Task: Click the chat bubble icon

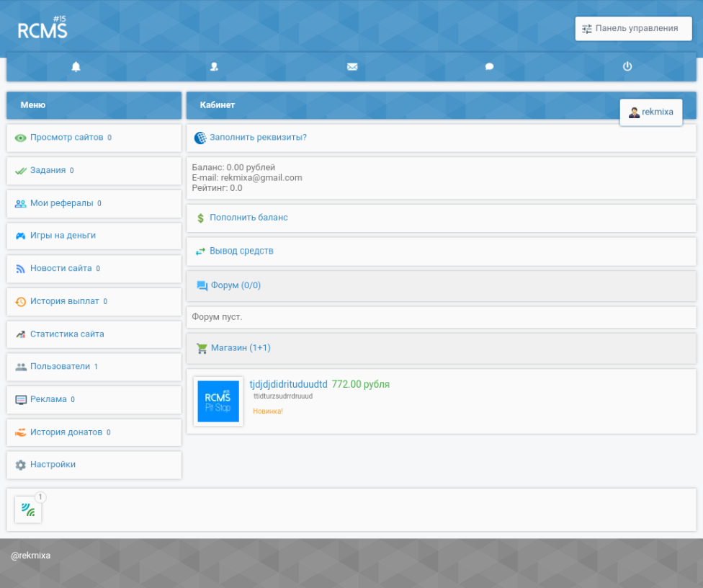Action: click(489, 67)
